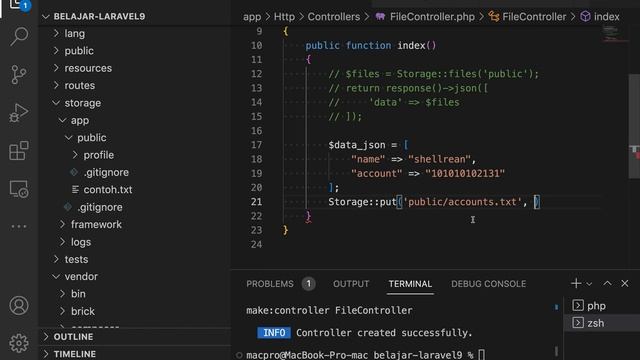
Task: Open the Manage gear settings icon
Action: [19, 343]
